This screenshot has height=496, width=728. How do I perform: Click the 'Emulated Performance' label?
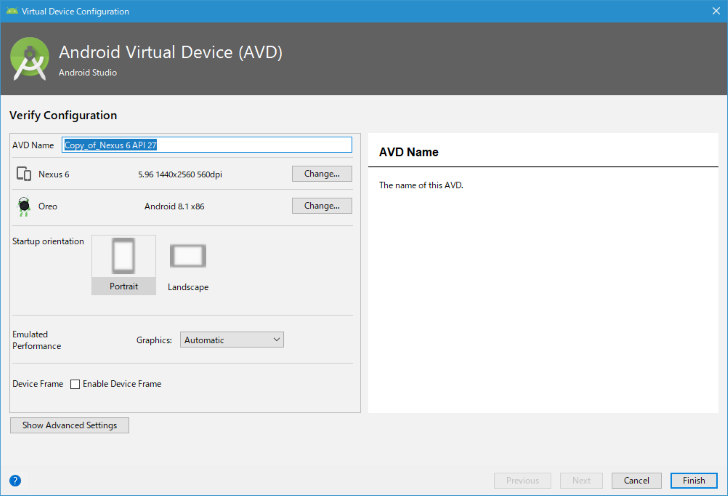click(x=37, y=340)
